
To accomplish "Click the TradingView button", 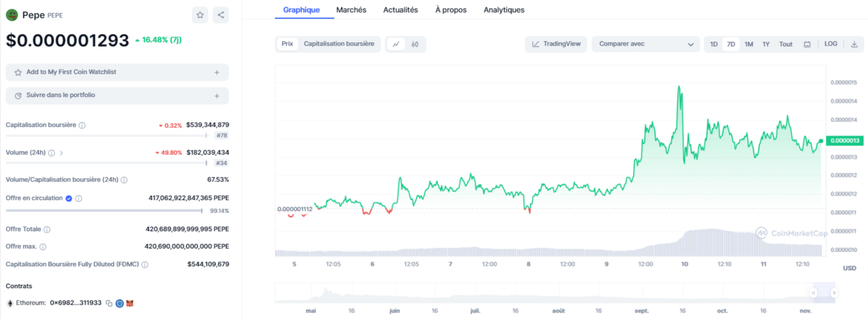I will (x=556, y=44).
